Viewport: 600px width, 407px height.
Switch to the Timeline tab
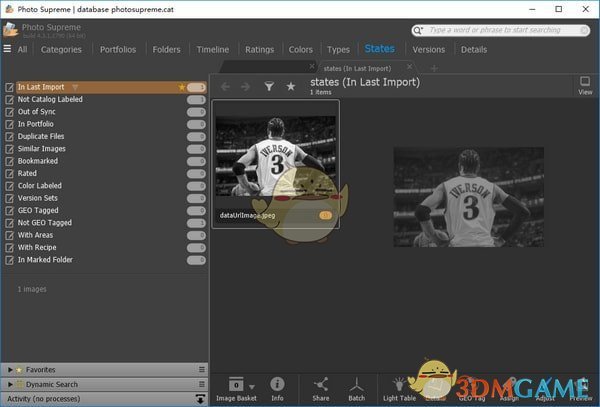pos(212,49)
